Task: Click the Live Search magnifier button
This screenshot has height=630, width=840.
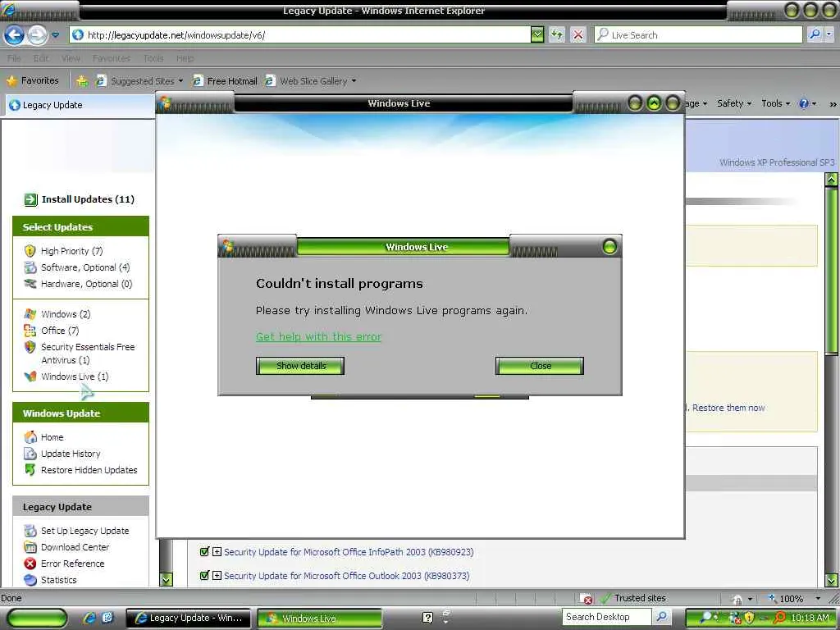Action: point(815,34)
